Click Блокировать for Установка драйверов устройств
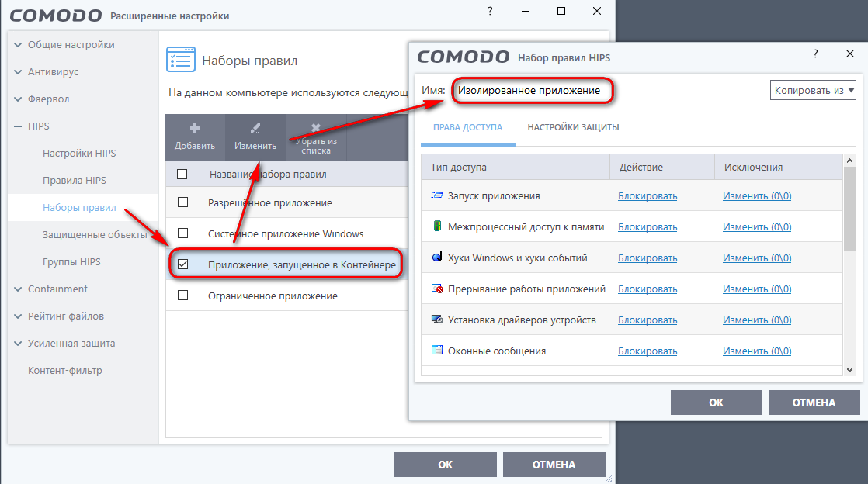This screenshot has height=484, width=868. coord(648,320)
